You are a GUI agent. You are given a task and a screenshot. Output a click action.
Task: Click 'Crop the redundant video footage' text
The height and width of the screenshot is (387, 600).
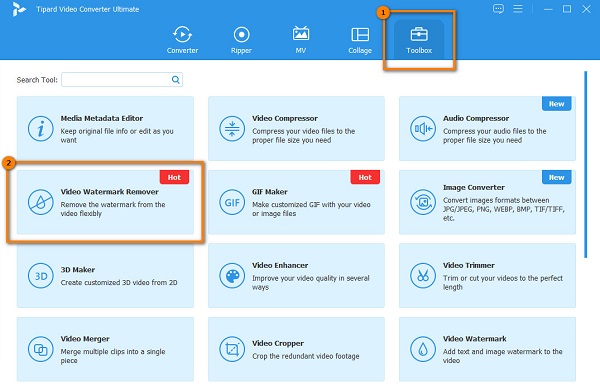pyautogui.click(x=306, y=356)
